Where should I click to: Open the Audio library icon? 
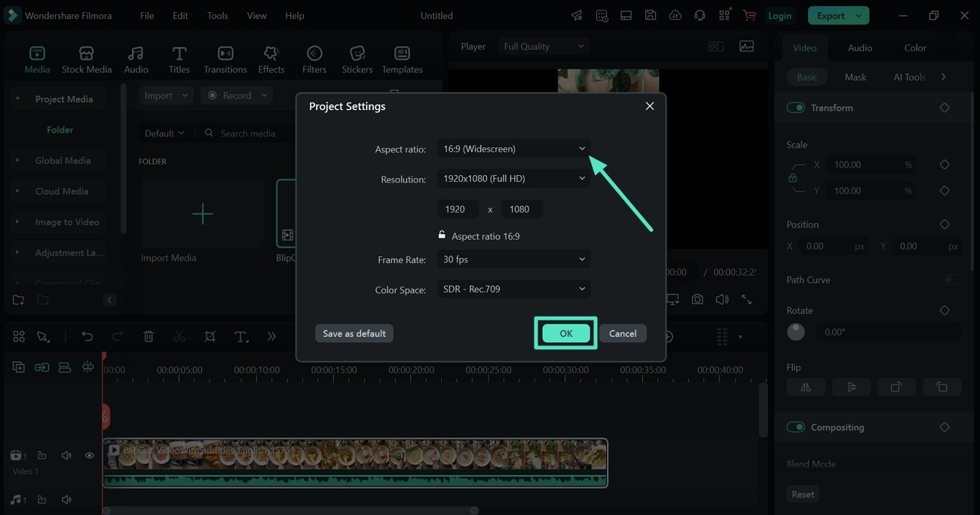tap(136, 54)
